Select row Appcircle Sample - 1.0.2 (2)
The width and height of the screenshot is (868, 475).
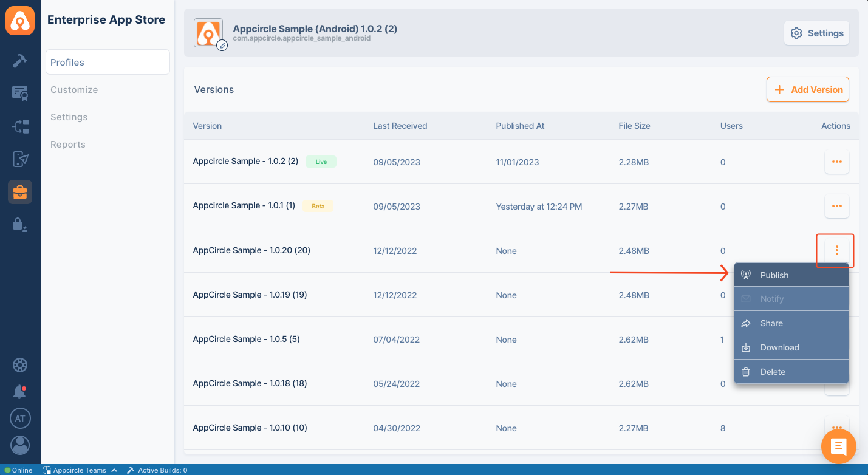click(x=521, y=162)
